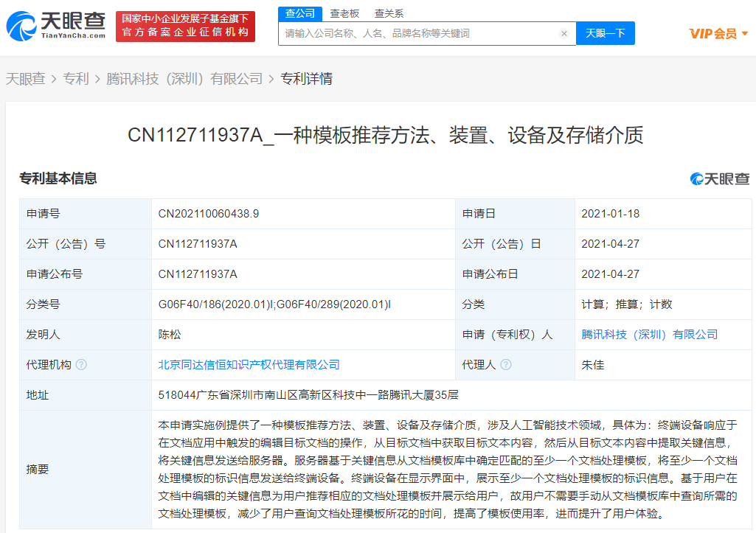This screenshot has height=533, width=756.
Task: Open applicant link 腾讯科技（深圳）有限公司 in table
Action: tap(650, 335)
